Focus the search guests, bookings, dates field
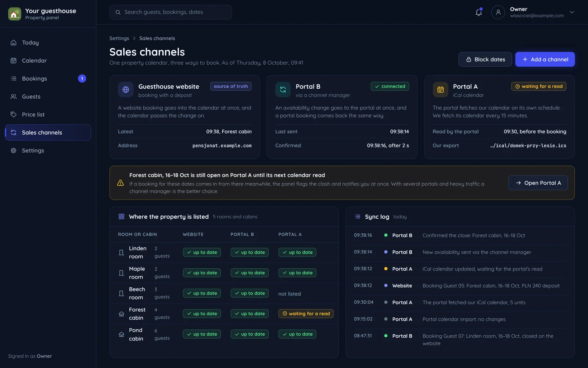Viewport: 588px width, 368px height. pyautogui.click(x=171, y=12)
